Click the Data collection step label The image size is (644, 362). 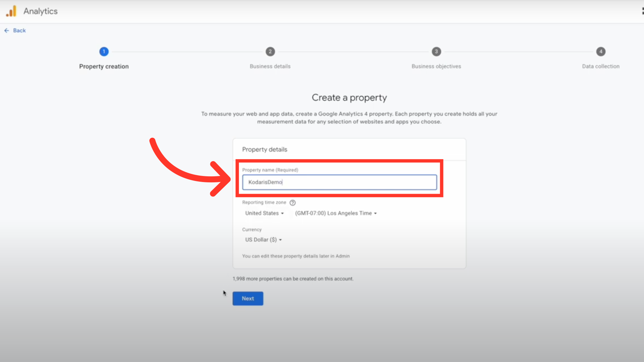(600, 66)
